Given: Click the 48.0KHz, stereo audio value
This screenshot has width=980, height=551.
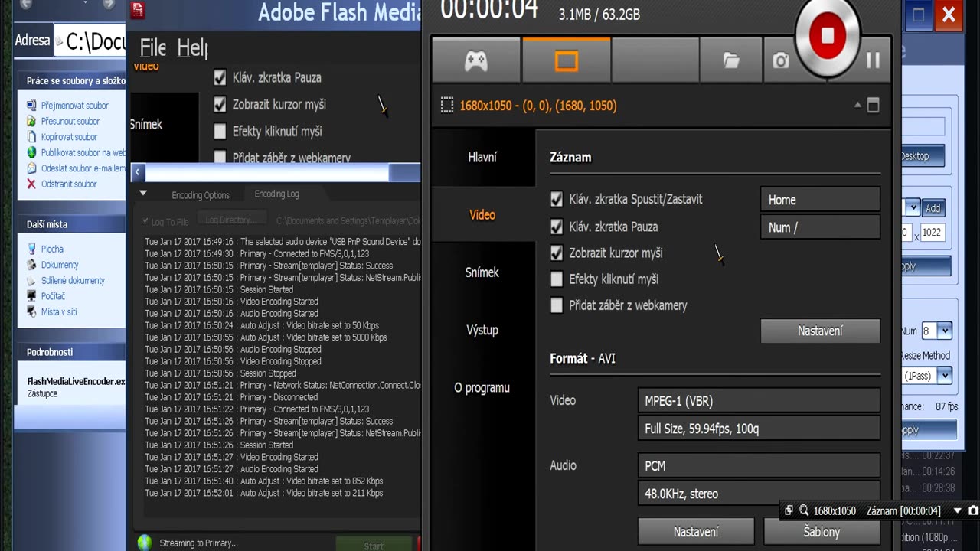Looking at the screenshot, I should tap(758, 494).
